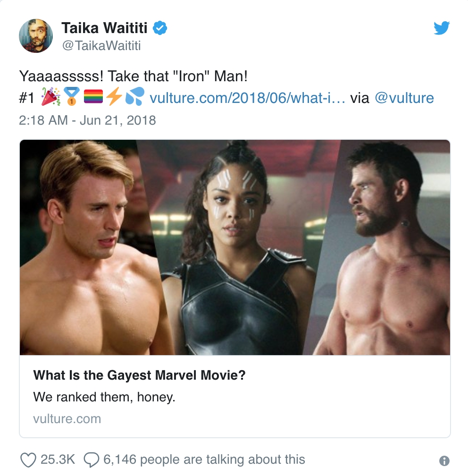Image resolution: width=468 pixels, height=476 pixels.
Task: Click the article card preview image
Action: point(235,247)
